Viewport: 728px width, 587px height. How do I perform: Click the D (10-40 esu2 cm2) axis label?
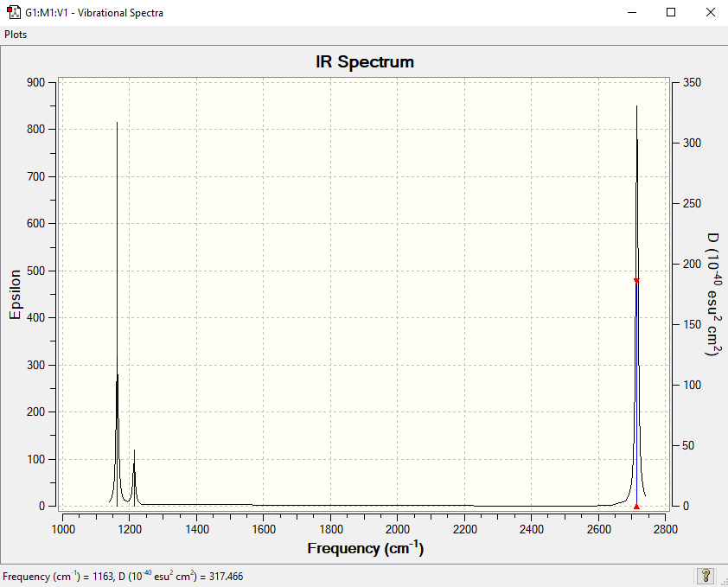click(714, 295)
